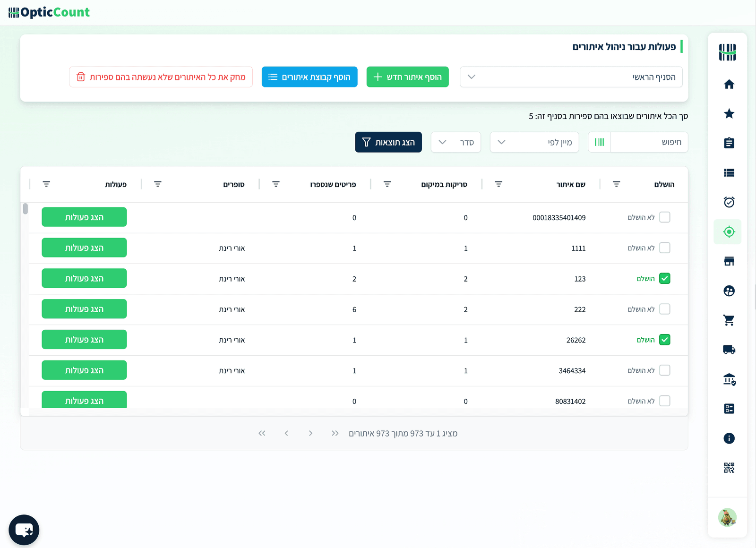Open the home icon in sidebar

coord(729,84)
